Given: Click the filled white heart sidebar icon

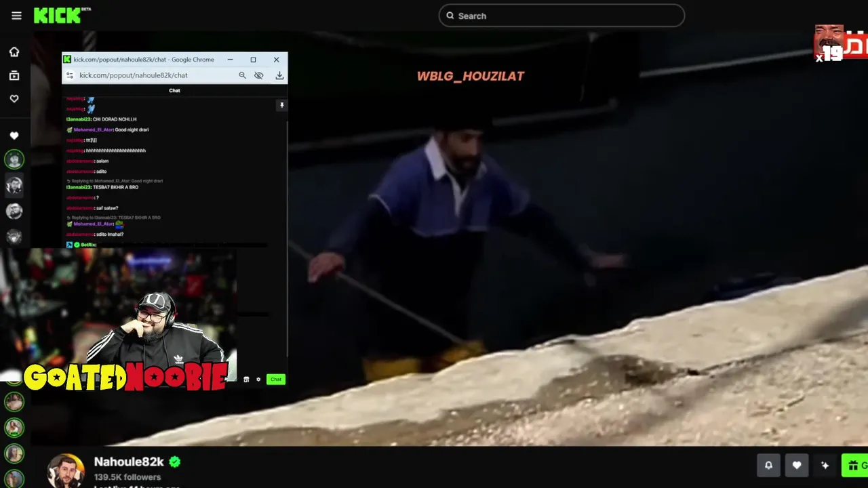Looking at the screenshot, I should point(14,136).
